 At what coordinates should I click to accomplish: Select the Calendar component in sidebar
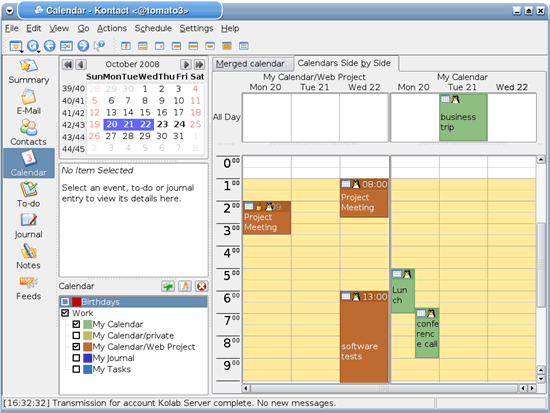28,163
